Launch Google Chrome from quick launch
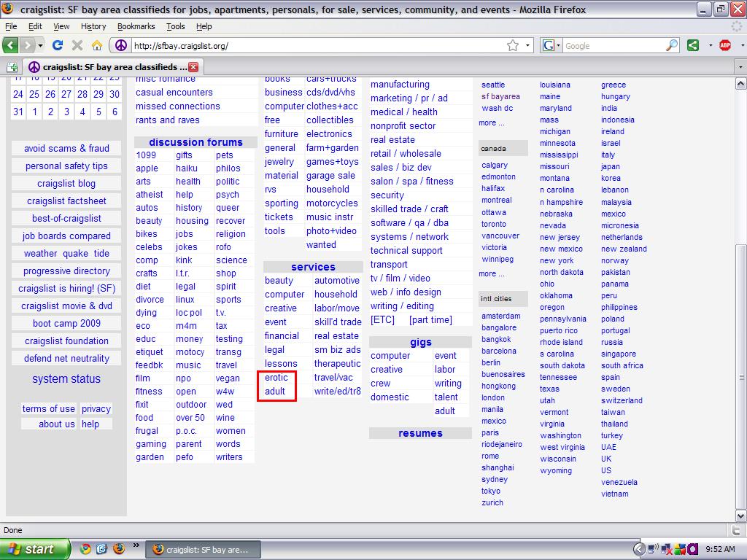Viewport: 747px width, 560px height. click(85, 549)
